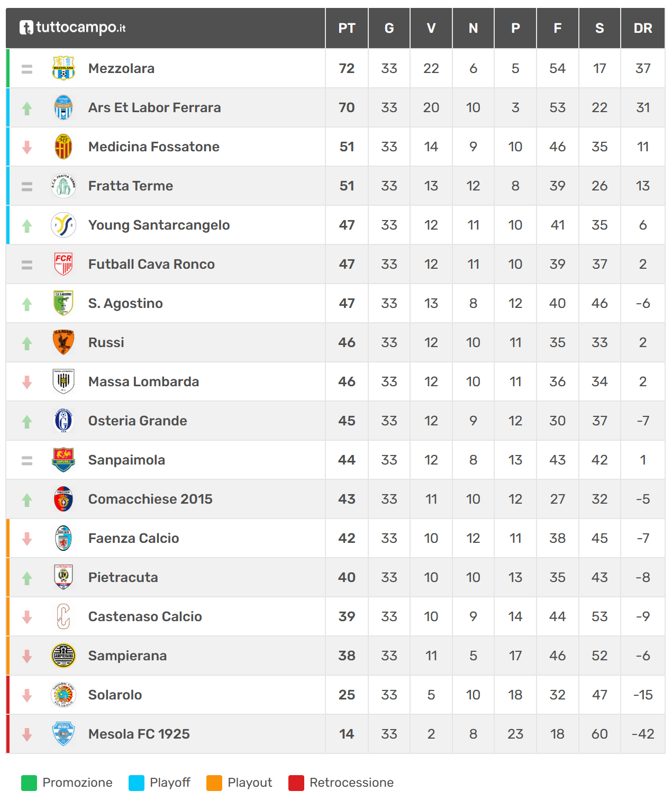Click the red down arrow beside Solarolo
672x800 pixels.
[27, 695]
